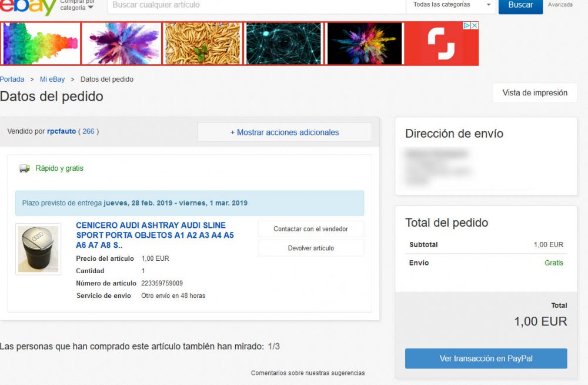This screenshot has width=588, height=385.
Task: Expand the 'Todas las categorías' dropdown
Action: tap(451, 5)
